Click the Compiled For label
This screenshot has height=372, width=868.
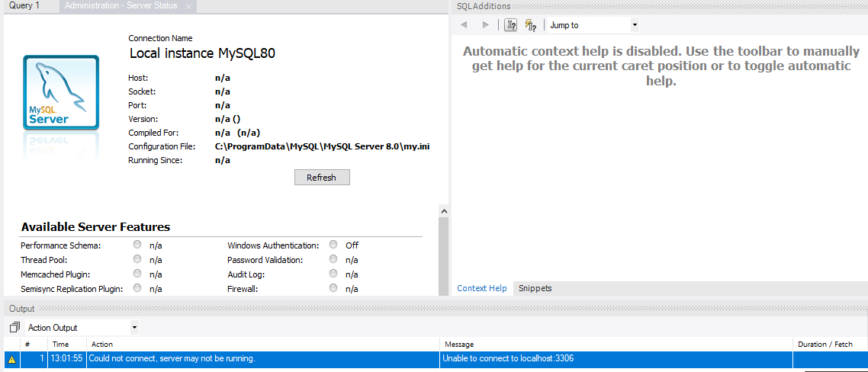[x=154, y=133]
